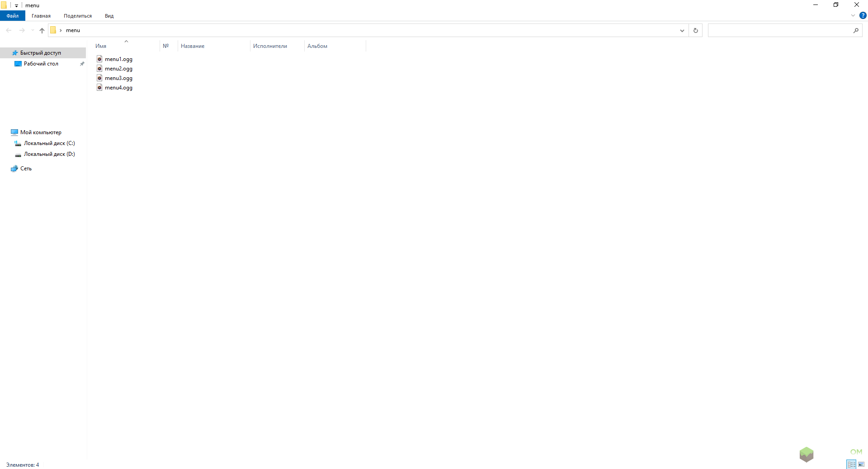The height and width of the screenshot is (469, 868).
Task: Switch to the Вид ribbon tab
Action: [109, 16]
